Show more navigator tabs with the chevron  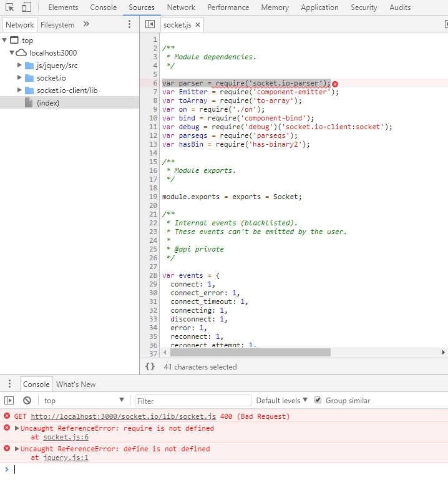click(86, 24)
